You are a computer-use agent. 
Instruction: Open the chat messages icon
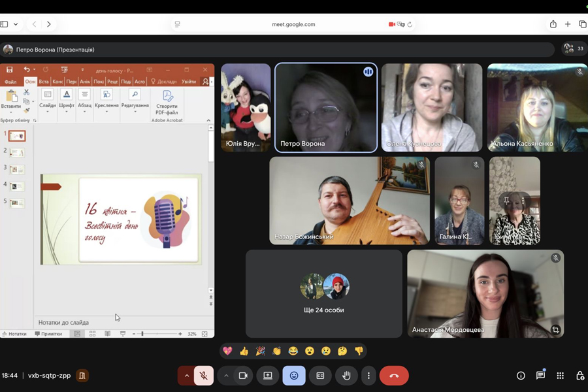point(540,375)
